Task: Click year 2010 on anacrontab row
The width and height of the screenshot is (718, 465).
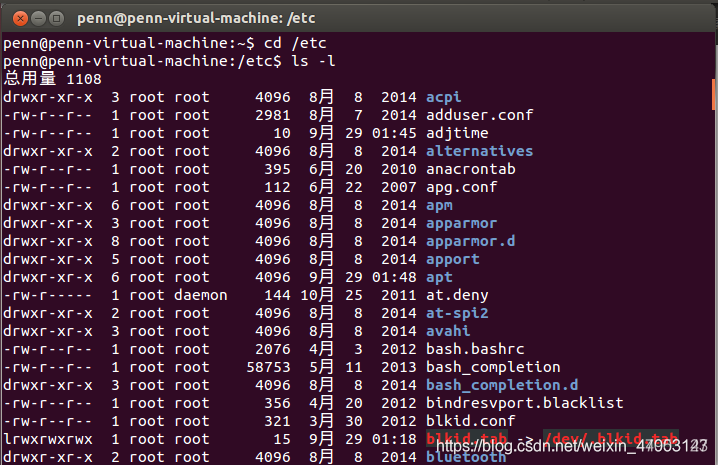Action: 399,169
